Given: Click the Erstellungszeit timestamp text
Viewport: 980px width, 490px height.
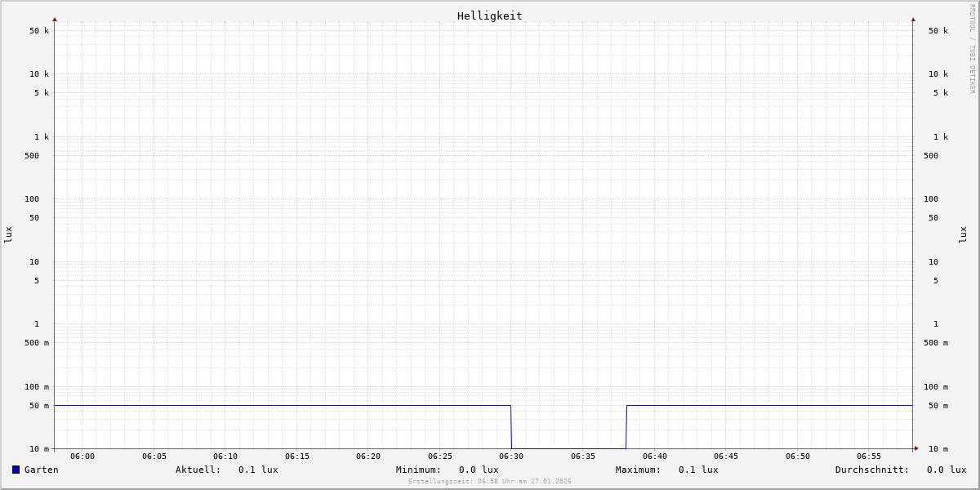Looking at the screenshot, I should click(490, 481).
